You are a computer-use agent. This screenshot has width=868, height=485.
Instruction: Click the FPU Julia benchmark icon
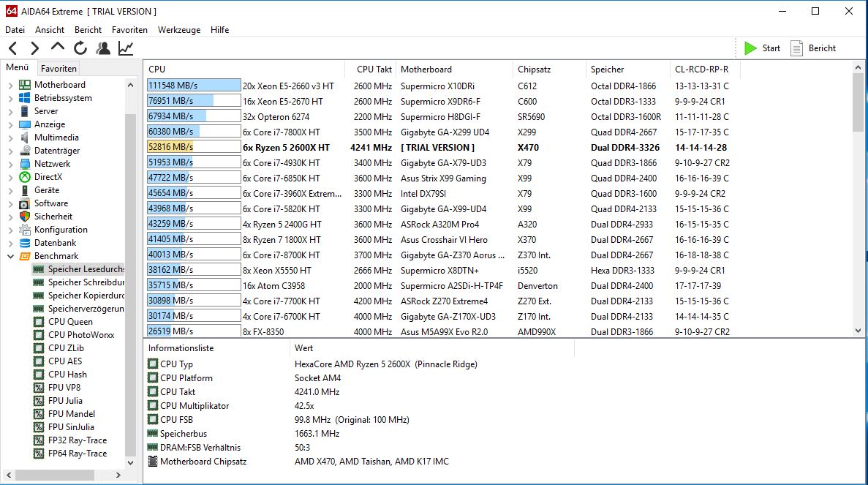(39, 401)
